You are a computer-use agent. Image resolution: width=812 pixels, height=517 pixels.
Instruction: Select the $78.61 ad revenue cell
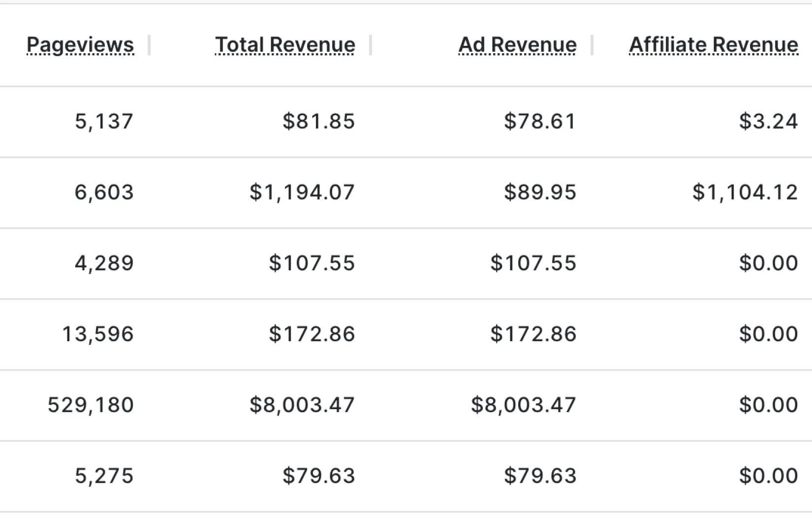point(540,121)
